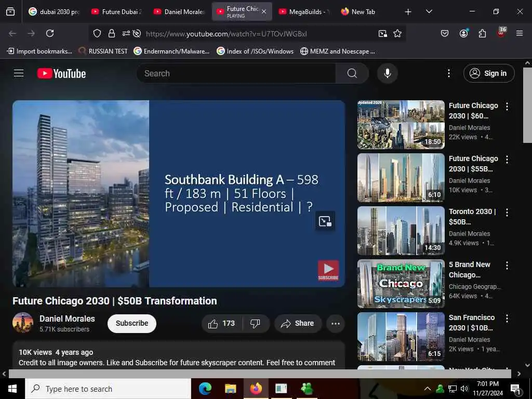Click into the YouTube Search field
The image size is (532, 399).
(x=236, y=73)
